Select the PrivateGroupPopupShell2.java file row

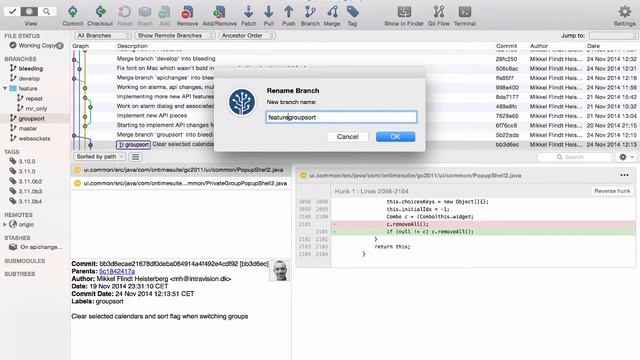pyautogui.click(x=181, y=184)
